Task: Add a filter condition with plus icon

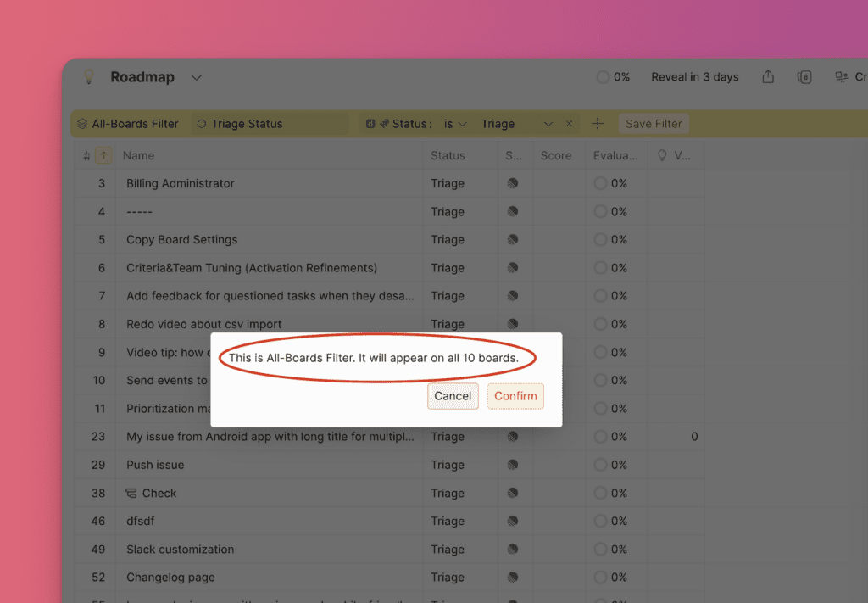Action: coord(598,124)
